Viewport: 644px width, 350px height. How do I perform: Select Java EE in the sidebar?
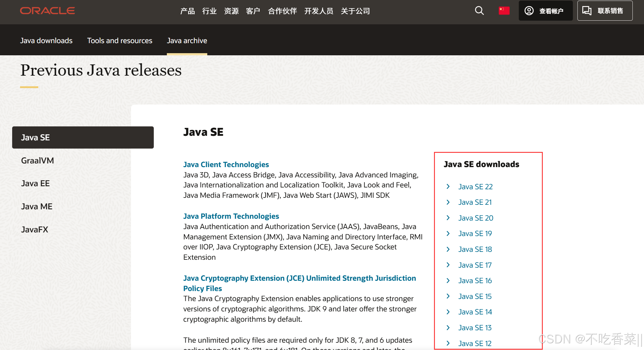pyautogui.click(x=35, y=183)
